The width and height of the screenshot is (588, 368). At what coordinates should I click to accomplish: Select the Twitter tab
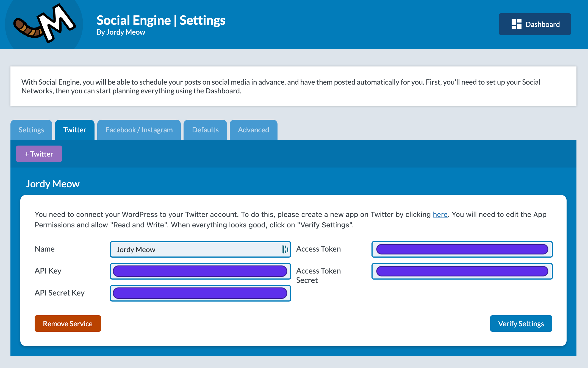[x=75, y=130]
